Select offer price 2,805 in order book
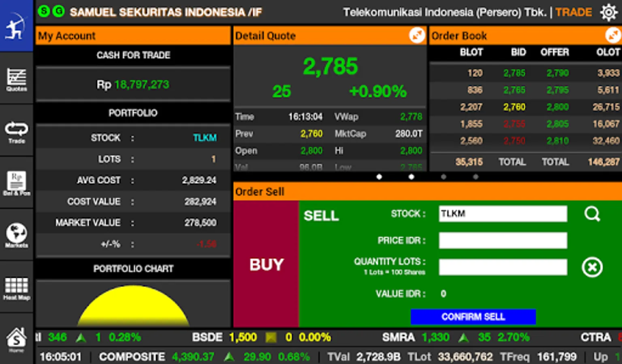This screenshot has height=364, width=622. tap(558, 124)
